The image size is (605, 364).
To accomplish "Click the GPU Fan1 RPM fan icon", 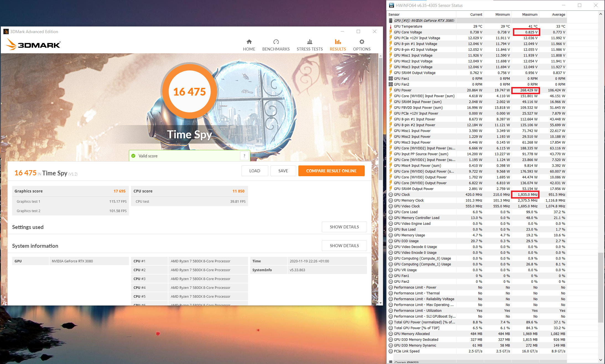I will pyautogui.click(x=390, y=79).
